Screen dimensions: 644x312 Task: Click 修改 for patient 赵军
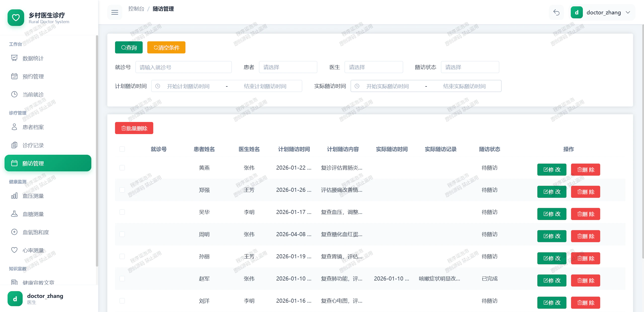pyautogui.click(x=552, y=280)
